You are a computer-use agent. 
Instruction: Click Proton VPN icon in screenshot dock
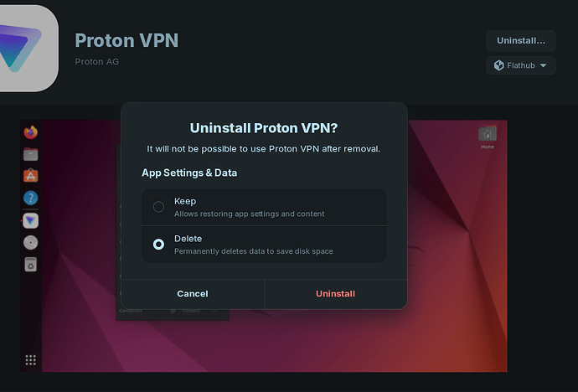pyautogui.click(x=31, y=220)
